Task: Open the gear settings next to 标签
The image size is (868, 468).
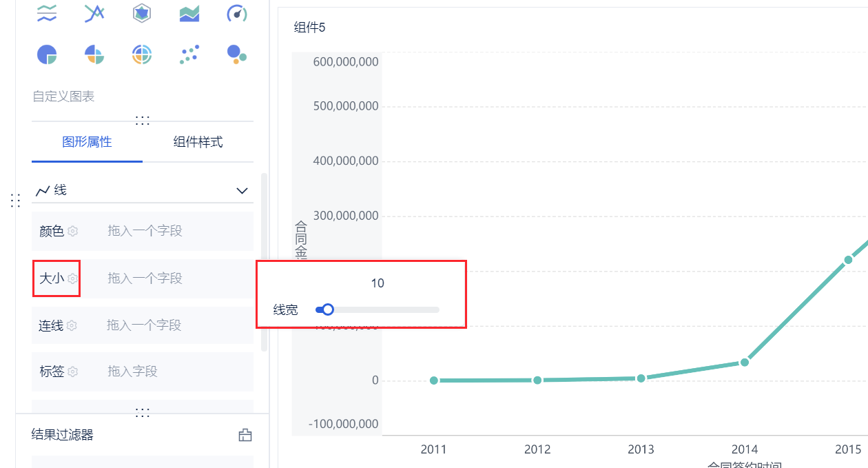Action: pos(72,372)
